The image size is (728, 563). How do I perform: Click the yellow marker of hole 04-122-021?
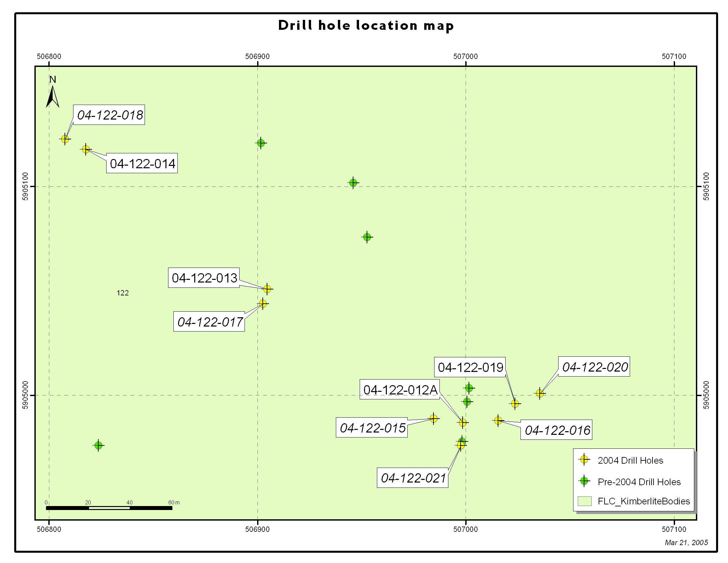click(x=461, y=445)
